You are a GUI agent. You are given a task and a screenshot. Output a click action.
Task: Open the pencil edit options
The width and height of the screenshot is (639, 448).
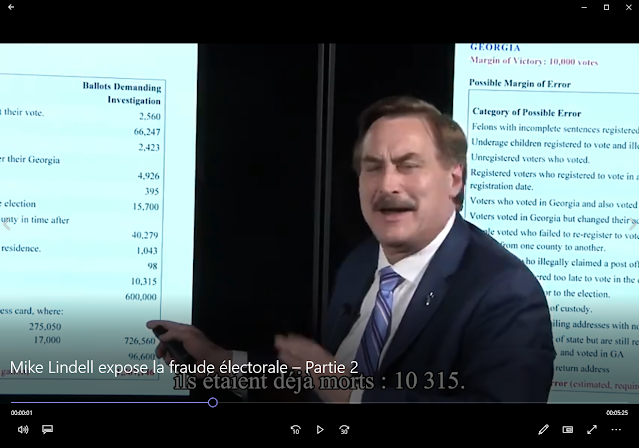543,429
